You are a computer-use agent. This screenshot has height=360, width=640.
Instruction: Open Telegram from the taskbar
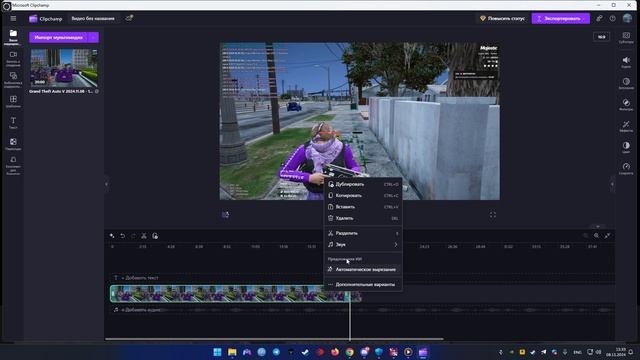(276, 352)
